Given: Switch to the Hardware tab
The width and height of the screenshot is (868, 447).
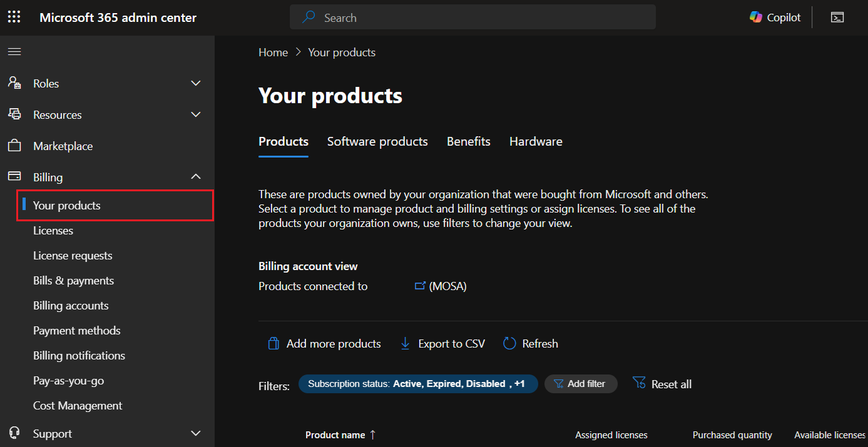Looking at the screenshot, I should click(x=536, y=141).
